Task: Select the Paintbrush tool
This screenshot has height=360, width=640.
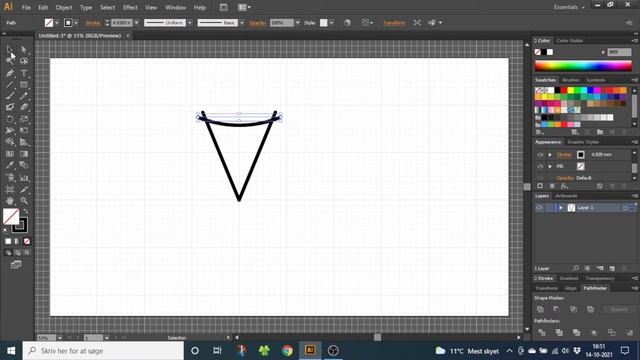Action: 10,96
